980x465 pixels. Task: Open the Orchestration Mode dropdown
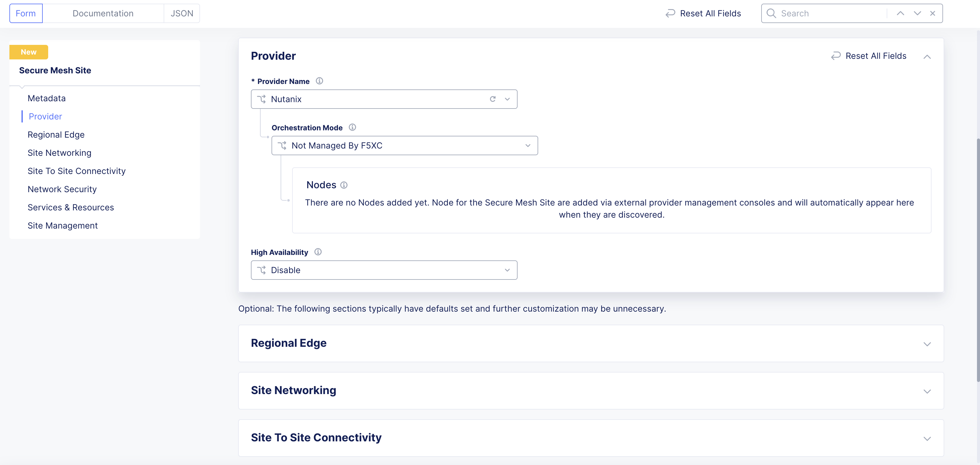pos(405,146)
